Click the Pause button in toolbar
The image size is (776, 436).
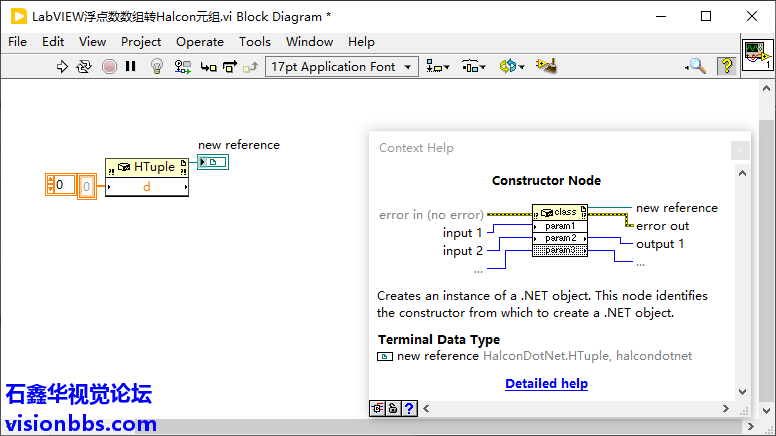click(131, 67)
